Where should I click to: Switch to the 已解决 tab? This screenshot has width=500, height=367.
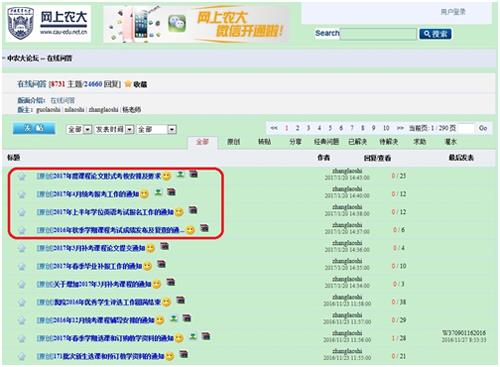[358, 142]
